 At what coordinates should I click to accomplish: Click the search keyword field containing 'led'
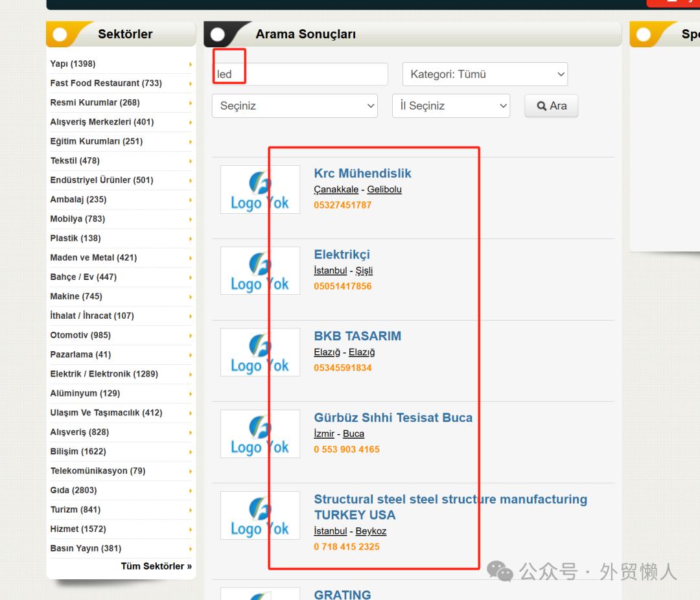[x=300, y=74]
